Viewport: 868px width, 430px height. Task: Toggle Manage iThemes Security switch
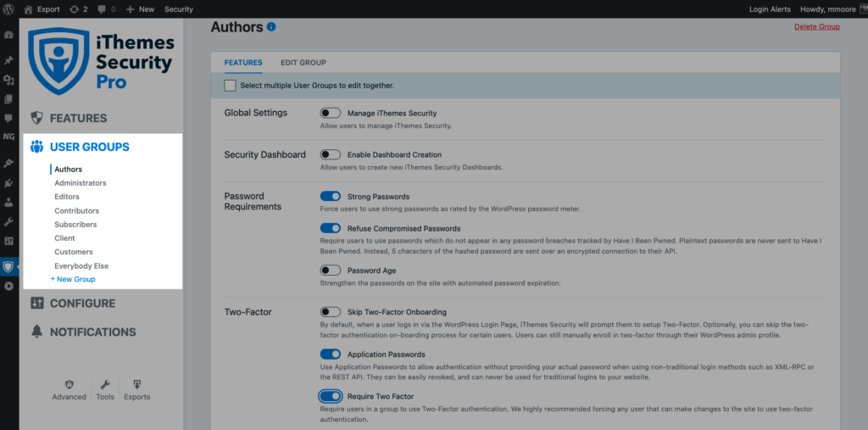pyautogui.click(x=331, y=113)
